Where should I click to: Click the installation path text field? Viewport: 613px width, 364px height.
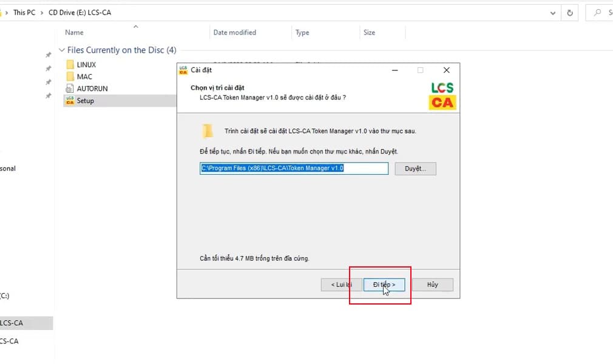294,168
